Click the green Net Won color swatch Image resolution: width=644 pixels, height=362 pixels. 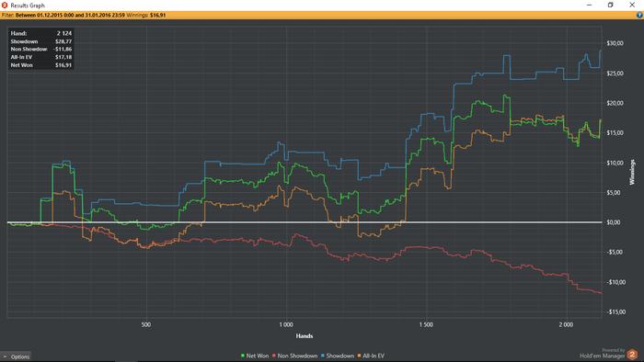pos(243,356)
